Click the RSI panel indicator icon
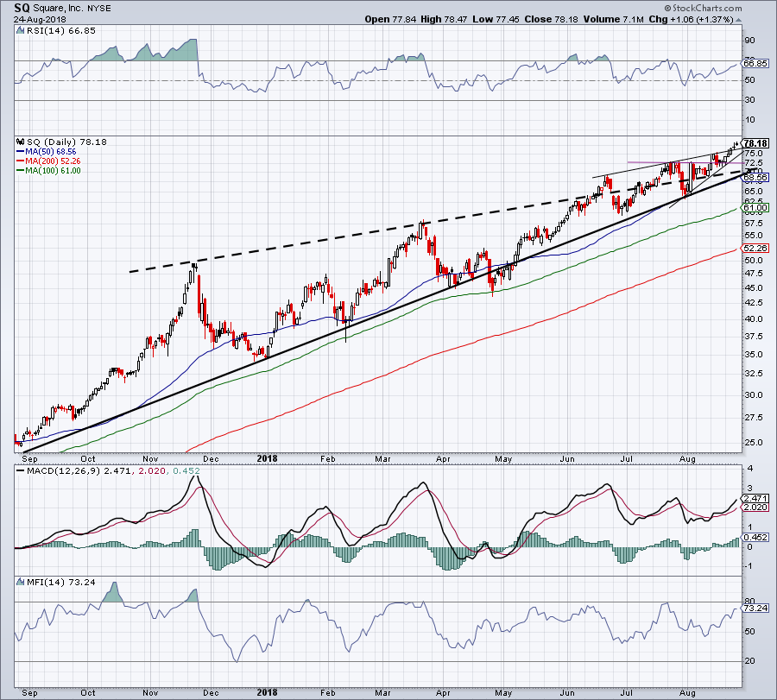 pos(20,31)
